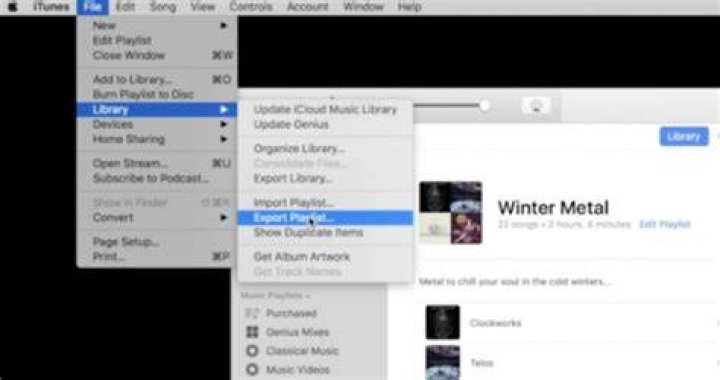Open the Purchased playlist

(x=292, y=313)
